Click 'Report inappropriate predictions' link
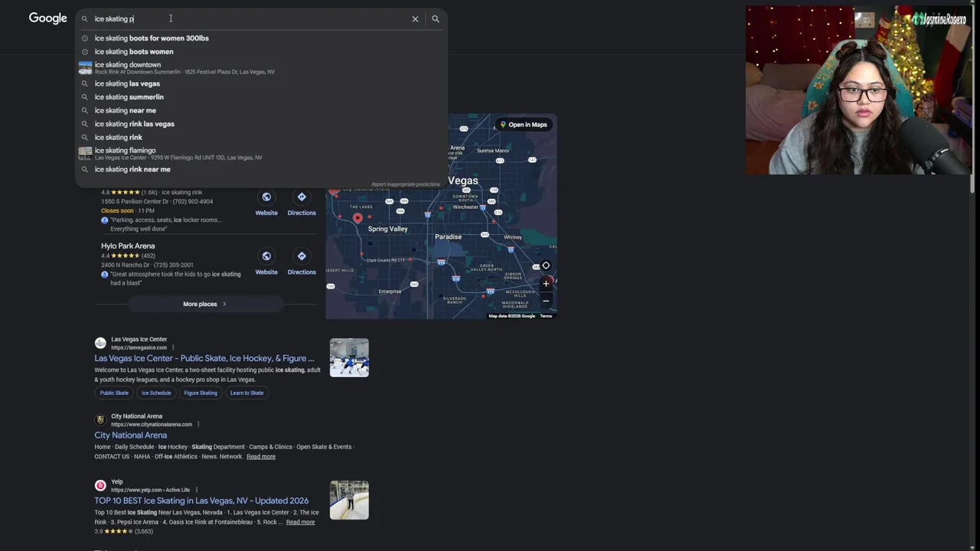 point(406,184)
